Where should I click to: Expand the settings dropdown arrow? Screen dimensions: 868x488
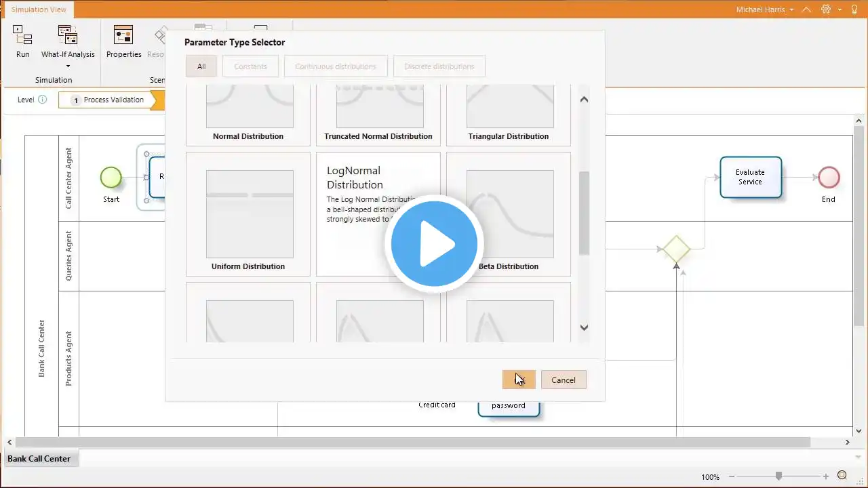(840, 9)
